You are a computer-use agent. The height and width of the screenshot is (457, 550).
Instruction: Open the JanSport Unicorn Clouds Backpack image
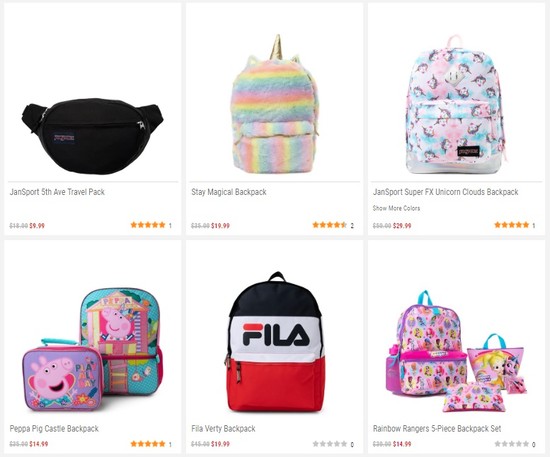[457, 104]
